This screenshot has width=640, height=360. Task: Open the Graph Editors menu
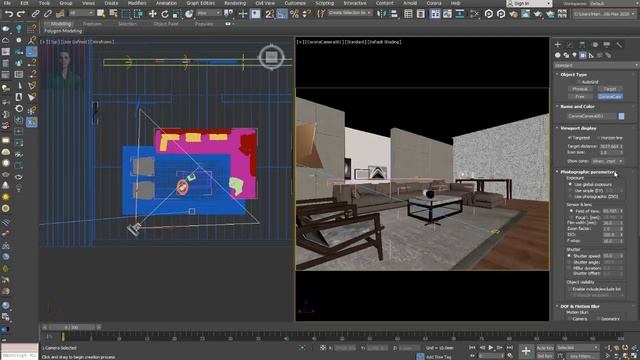(201, 3)
